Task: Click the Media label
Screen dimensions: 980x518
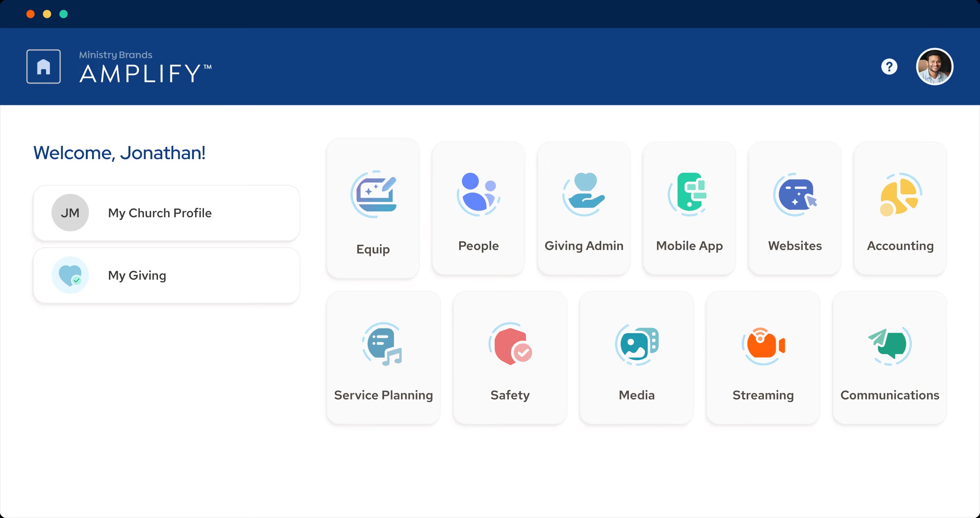Action: [x=637, y=395]
